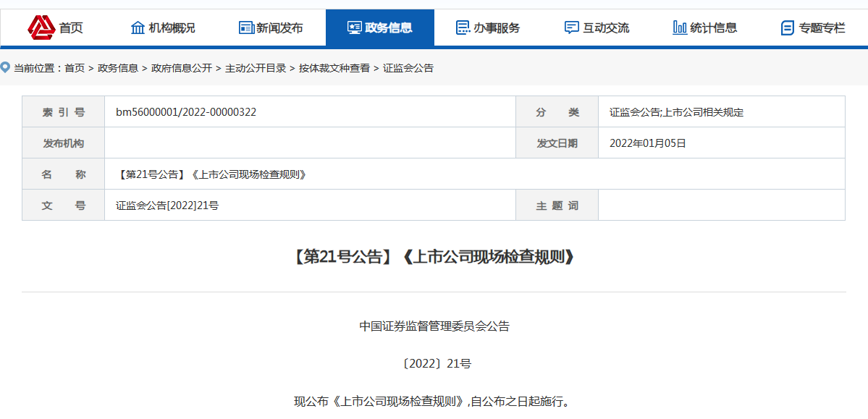Click the location pin icon in breadcrumb

[x=6, y=67]
